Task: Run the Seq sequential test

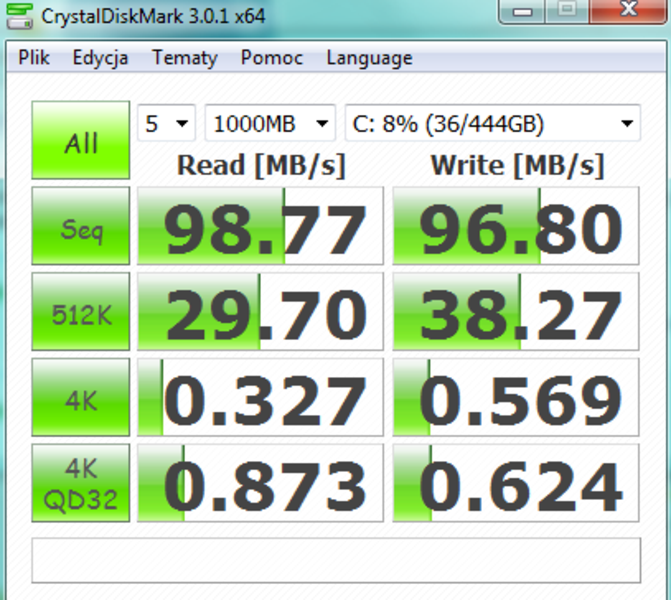Action: point(80,226)
